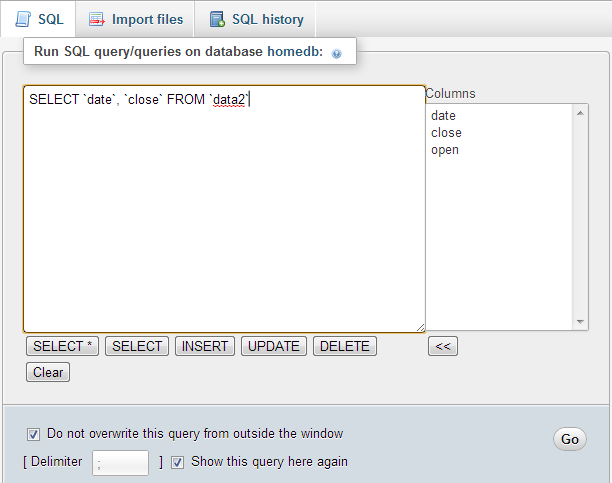This screenshot has height=483, width=612.
Task: Open the SQL history tab
Action: click(x=256, y=19)
